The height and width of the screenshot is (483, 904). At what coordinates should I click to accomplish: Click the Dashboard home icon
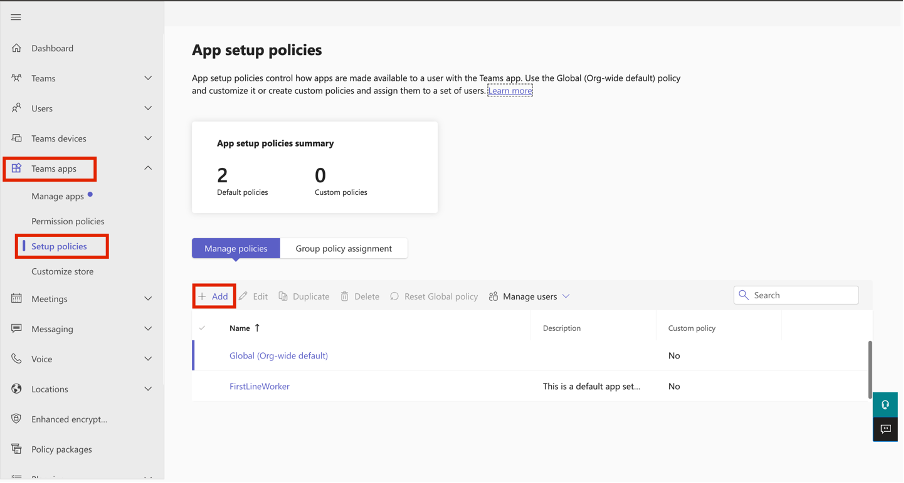(17, 48)
